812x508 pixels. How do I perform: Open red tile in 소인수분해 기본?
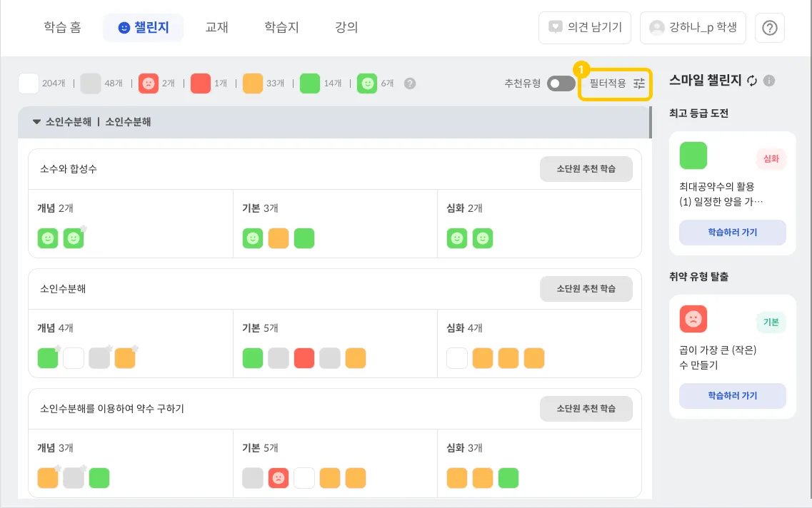(x=304, y=358)
